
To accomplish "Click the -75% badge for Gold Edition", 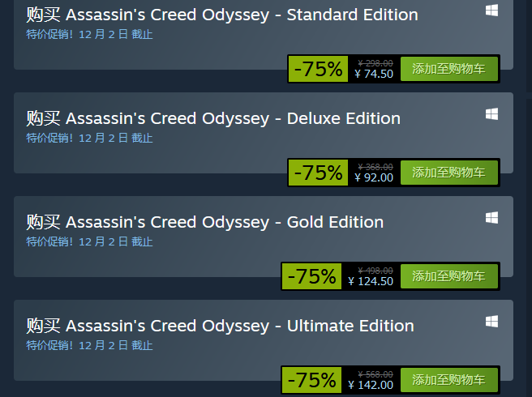I will tap(311, 276).
